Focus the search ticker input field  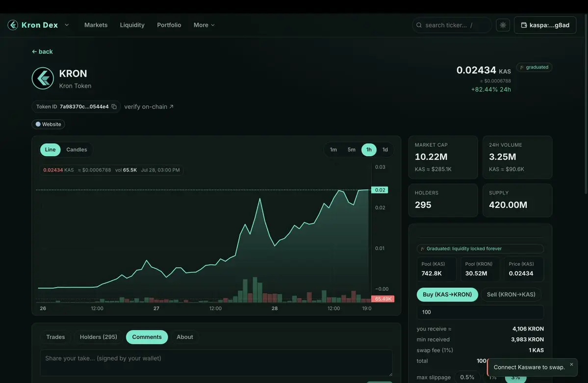[x=452, y=25]
